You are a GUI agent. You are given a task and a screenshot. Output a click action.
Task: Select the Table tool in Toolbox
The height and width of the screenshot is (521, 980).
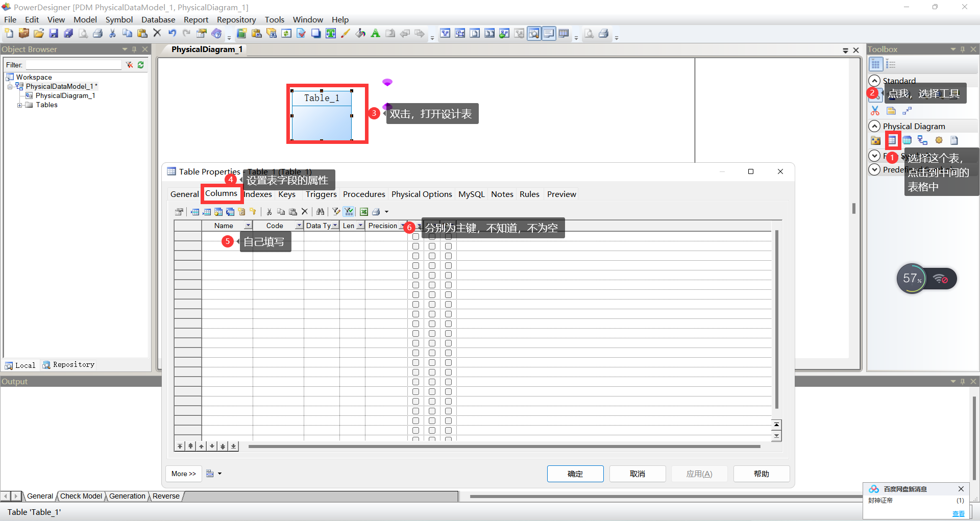(892, 140)
